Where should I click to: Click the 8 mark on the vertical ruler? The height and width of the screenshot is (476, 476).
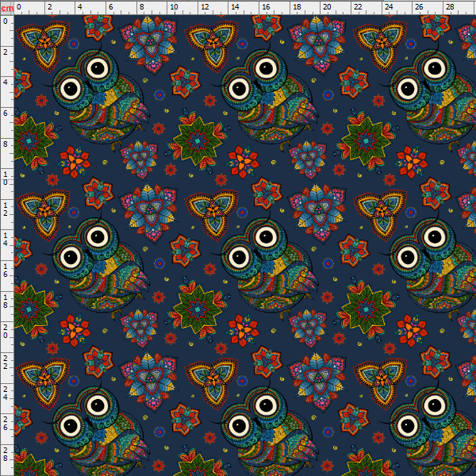click(x=6, y=144)
